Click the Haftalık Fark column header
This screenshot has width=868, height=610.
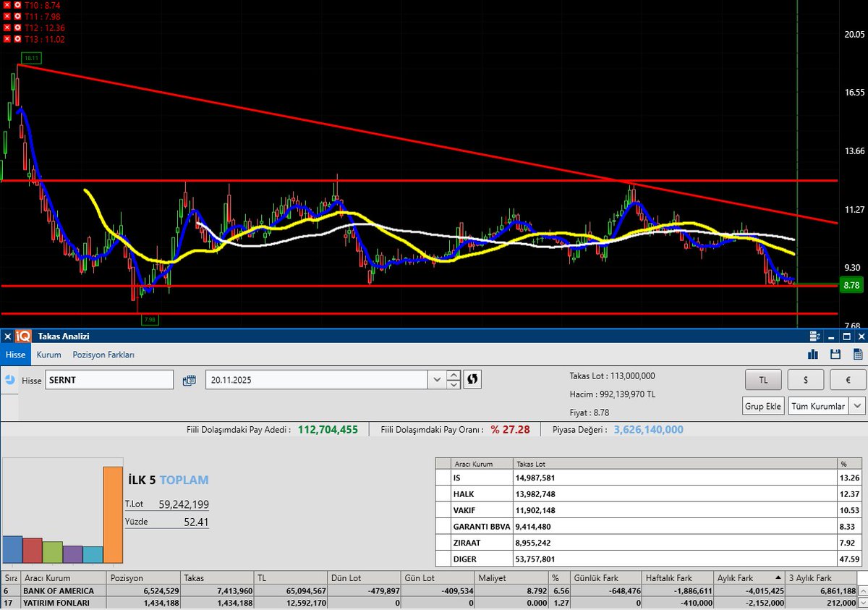tap(677, 578)
